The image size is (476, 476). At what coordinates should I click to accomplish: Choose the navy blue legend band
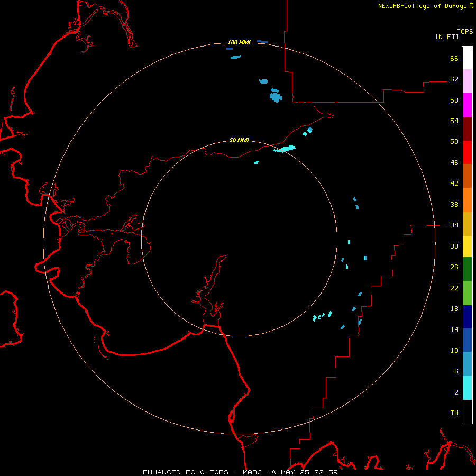pos(467,317)
